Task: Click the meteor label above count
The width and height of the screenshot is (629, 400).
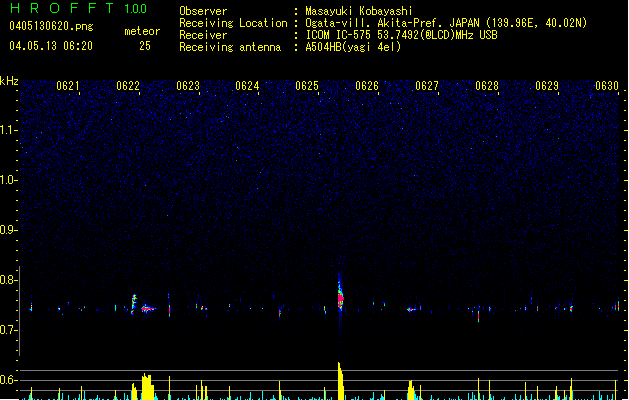Action: pos(142,31)
